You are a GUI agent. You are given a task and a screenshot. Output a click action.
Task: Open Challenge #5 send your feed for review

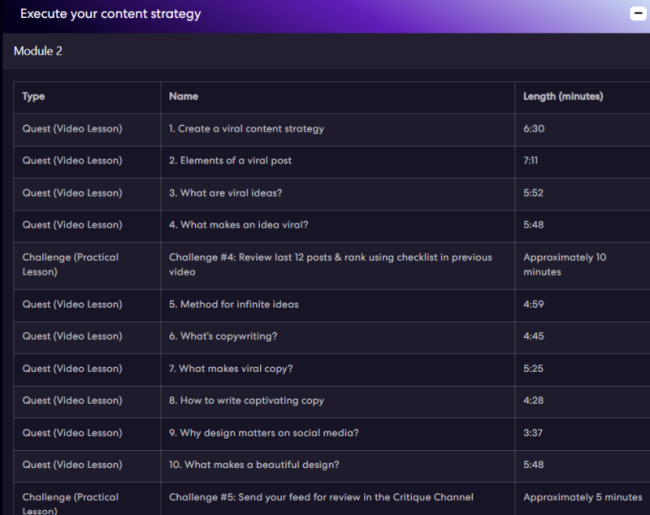pos(321,497)
